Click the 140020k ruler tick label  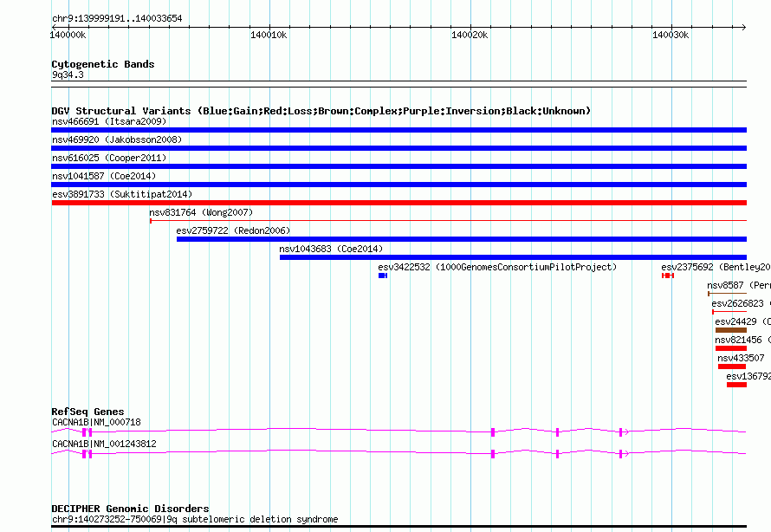470,35
